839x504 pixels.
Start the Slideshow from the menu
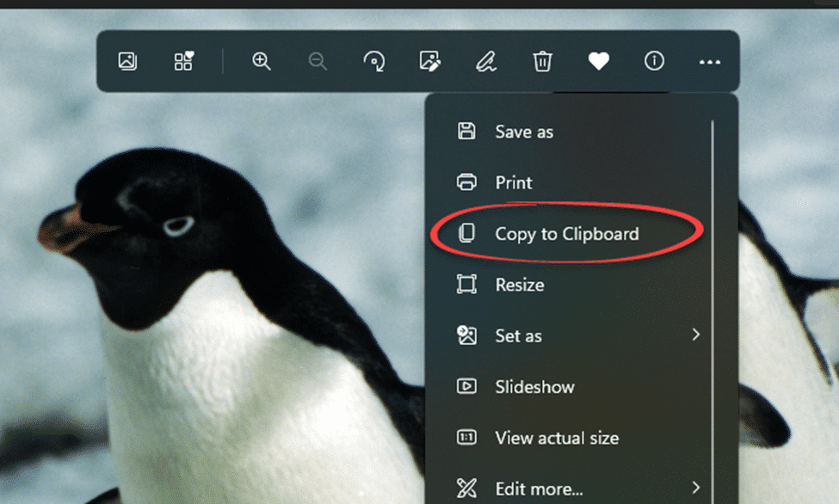534,387
